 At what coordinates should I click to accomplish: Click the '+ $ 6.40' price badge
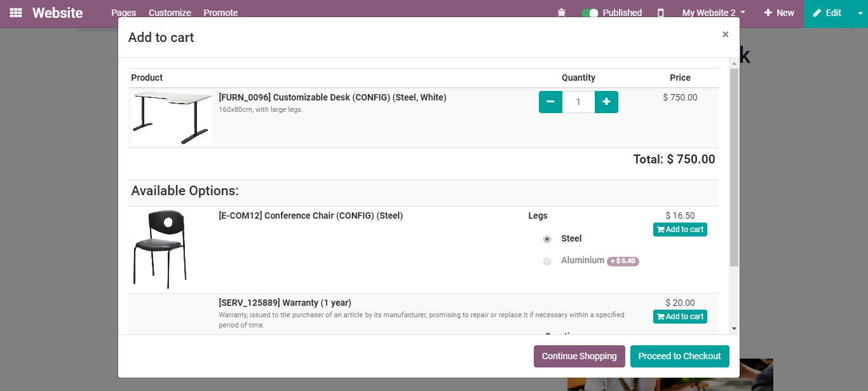click(623, 261)
